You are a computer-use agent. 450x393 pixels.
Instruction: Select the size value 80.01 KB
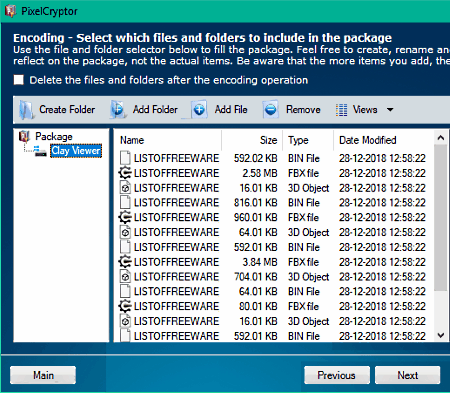coord(258,306)
